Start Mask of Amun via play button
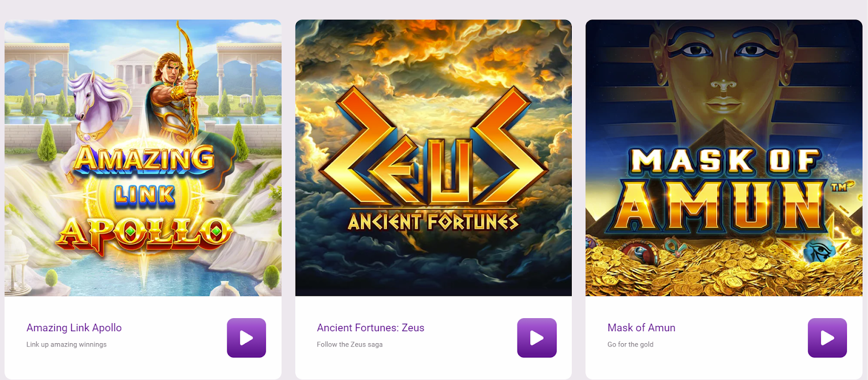Screen dimensions: 868x380 827,338
